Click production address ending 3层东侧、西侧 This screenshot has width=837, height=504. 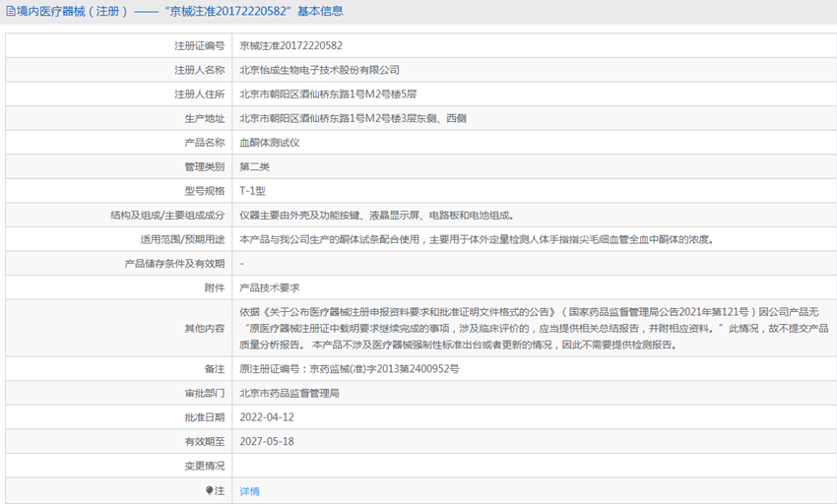pyautogui.click(x=353, y=118)
